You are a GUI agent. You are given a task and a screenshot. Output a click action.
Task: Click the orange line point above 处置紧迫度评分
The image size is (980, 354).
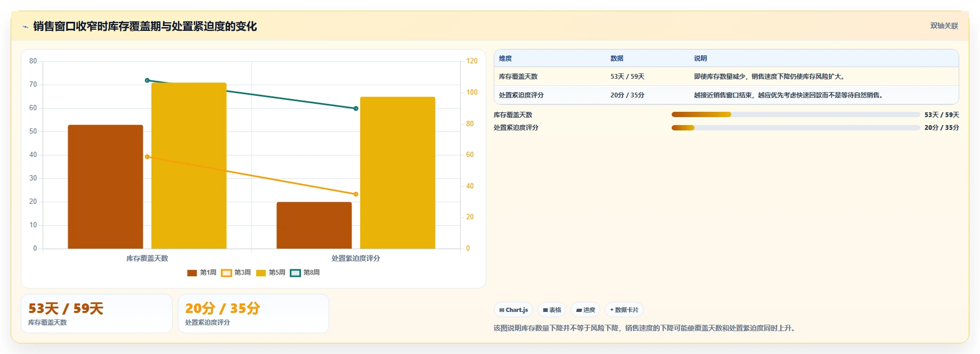point(356,194)
